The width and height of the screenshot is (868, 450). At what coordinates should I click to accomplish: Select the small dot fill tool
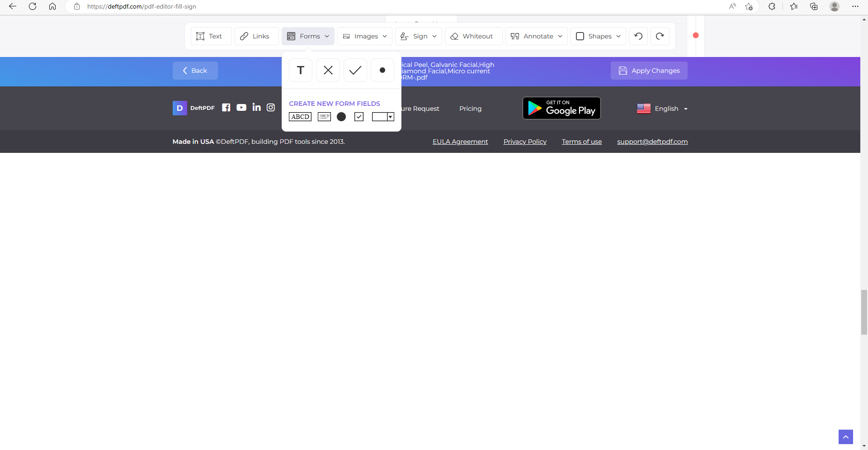[x=382, y=70]
